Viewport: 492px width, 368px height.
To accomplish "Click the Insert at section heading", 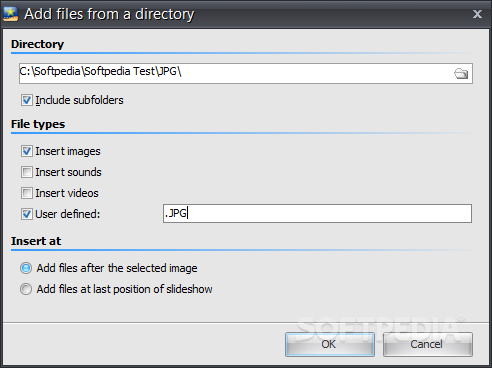I will tap(36, 241).
